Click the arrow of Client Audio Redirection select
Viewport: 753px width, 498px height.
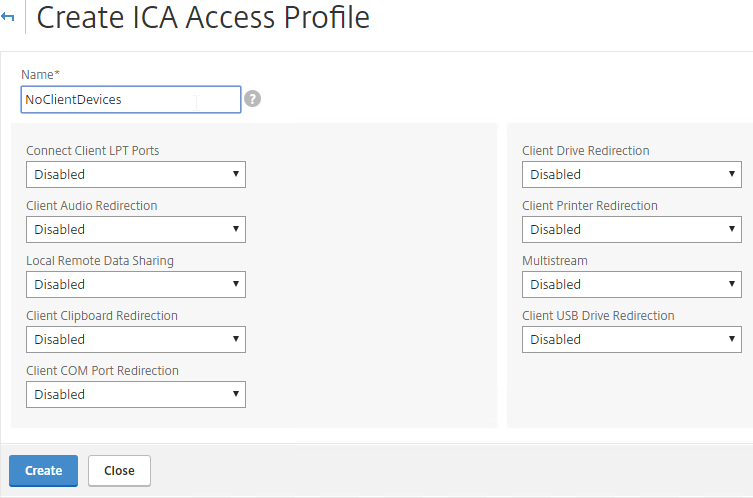coord(236,229)
